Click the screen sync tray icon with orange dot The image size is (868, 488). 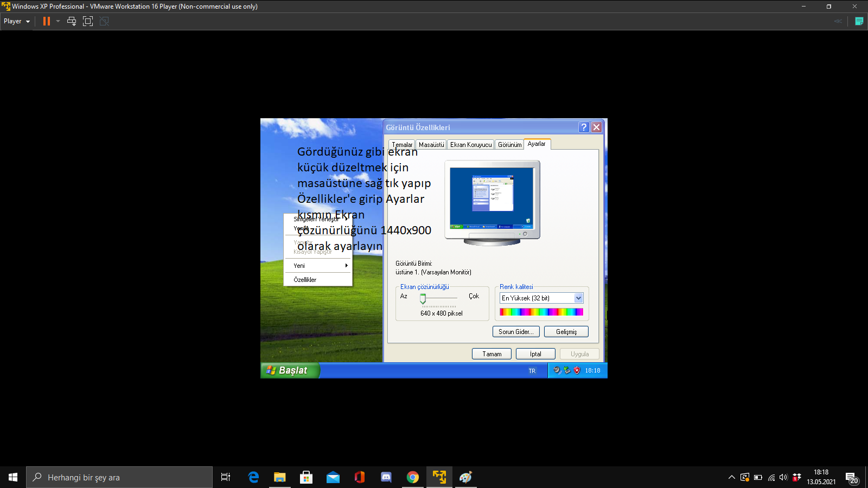[x=745, y=477]
